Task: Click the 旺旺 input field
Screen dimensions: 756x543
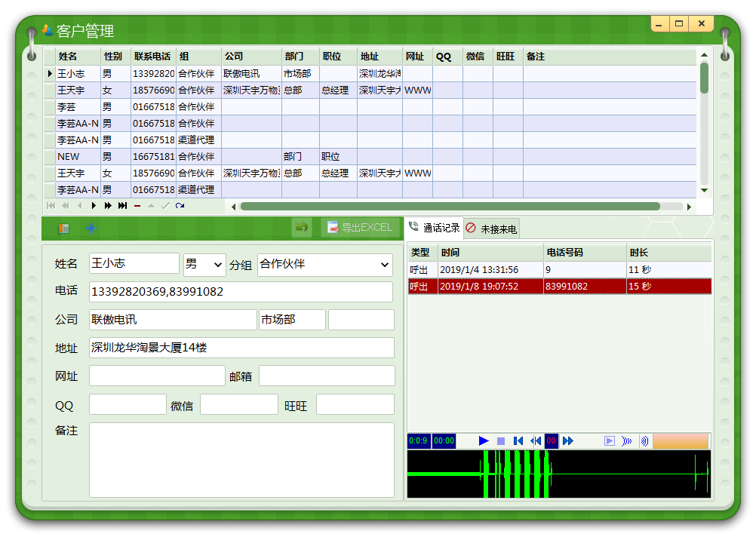Action: tap(355, 404)
